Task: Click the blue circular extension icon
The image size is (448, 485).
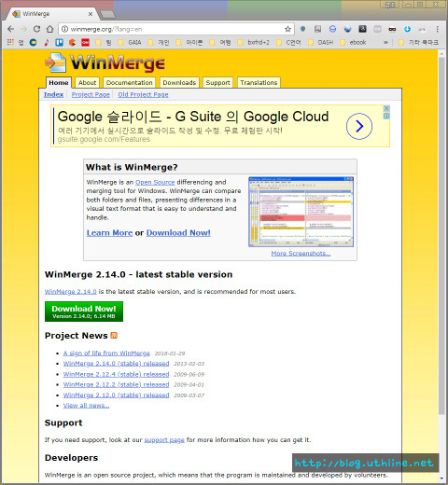Action: (x=332, y=29)
